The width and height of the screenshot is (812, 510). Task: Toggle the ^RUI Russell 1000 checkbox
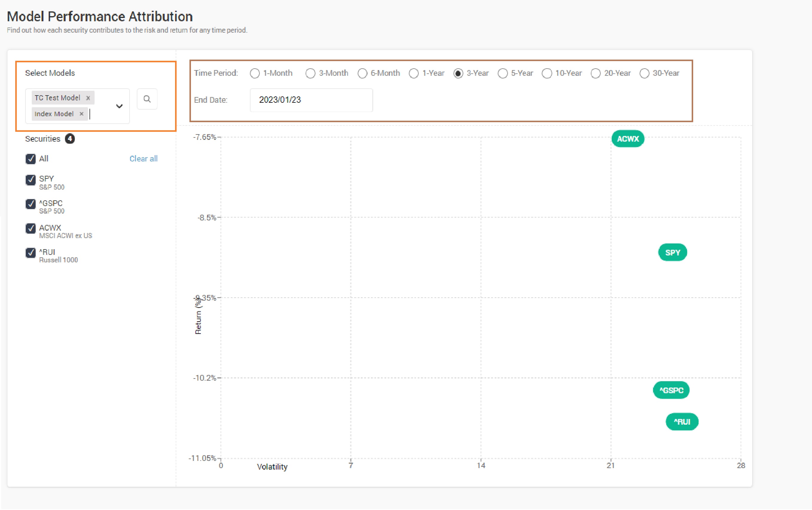tap(31, 253)
